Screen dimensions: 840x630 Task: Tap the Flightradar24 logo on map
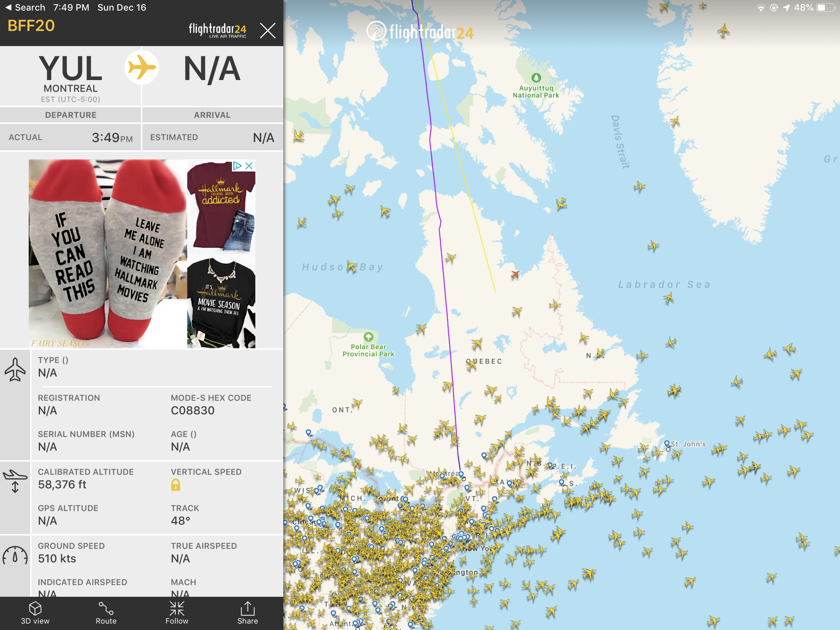[x=420, y=32]
